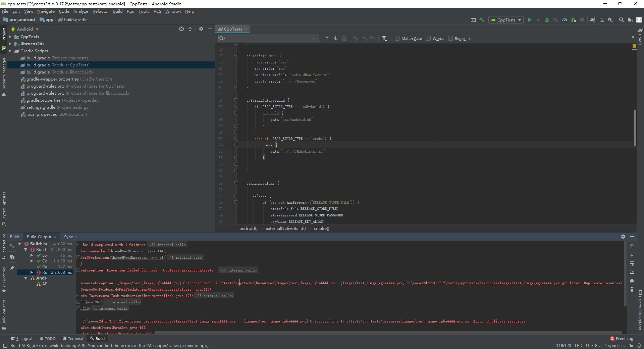Switch to the Sync tab in Build panel
644x349 pixels.
68,237
